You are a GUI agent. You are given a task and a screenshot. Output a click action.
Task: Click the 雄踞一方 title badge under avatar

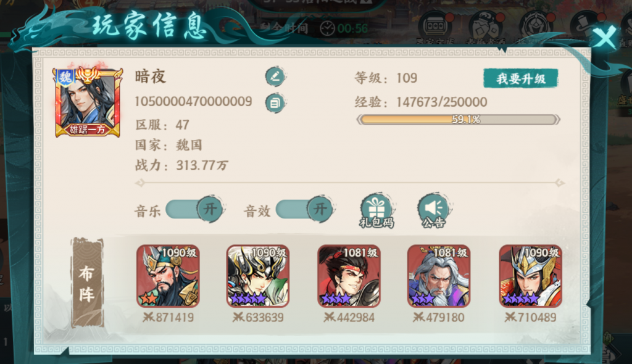click(88, 130)
